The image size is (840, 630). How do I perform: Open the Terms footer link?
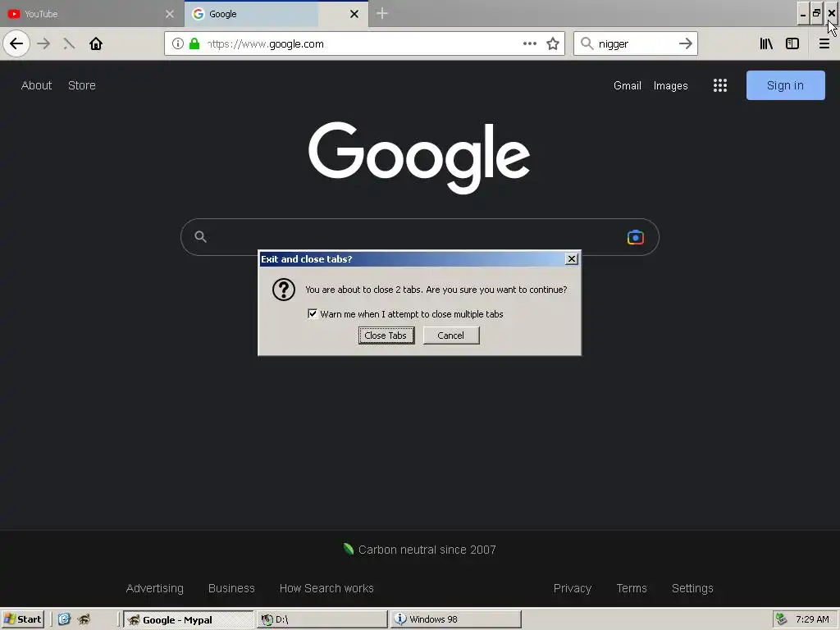(632, 588)
